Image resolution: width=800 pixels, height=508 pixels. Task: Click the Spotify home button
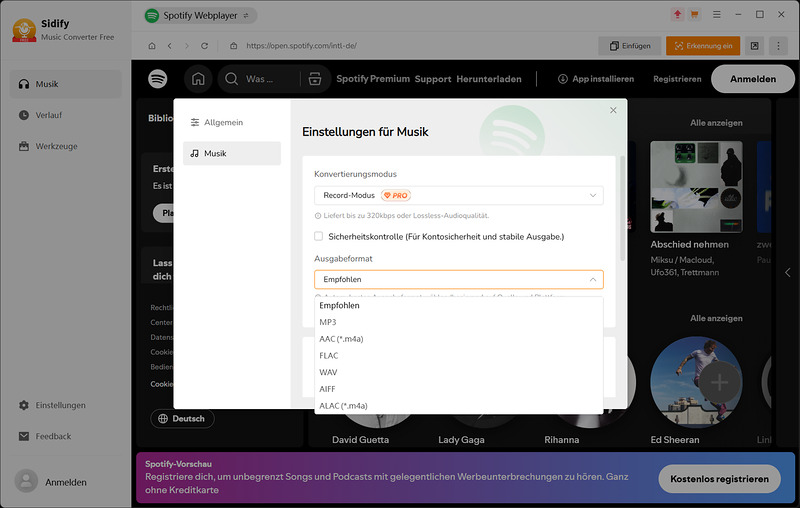click(198, 79)
